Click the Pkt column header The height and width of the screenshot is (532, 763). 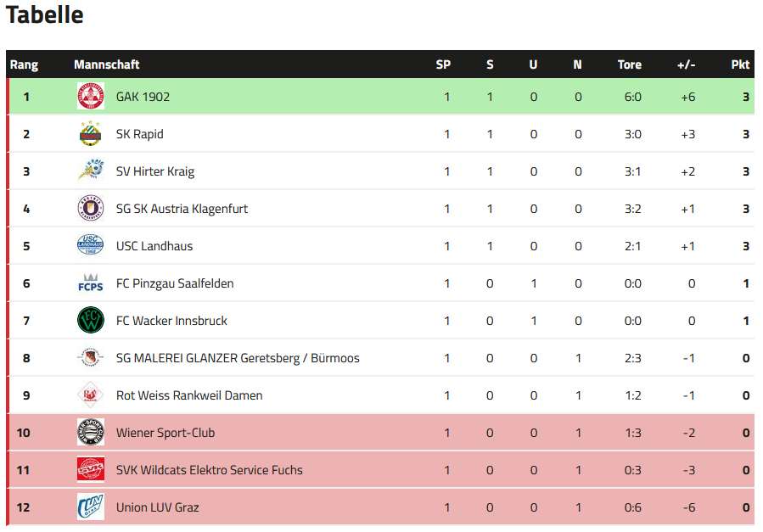740,64
